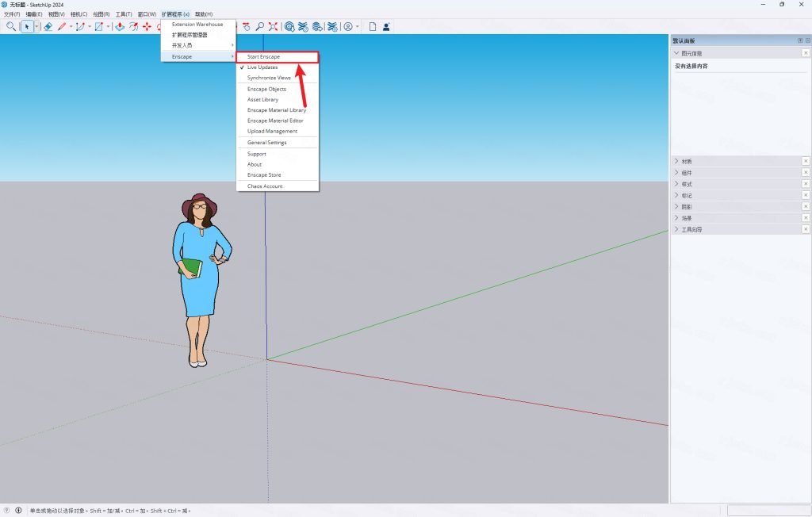The width and height of the screenshot is (812, 517).
Task: Close the 图元信息 panel section
Action: pyautogui.click(x=806, y=53)
